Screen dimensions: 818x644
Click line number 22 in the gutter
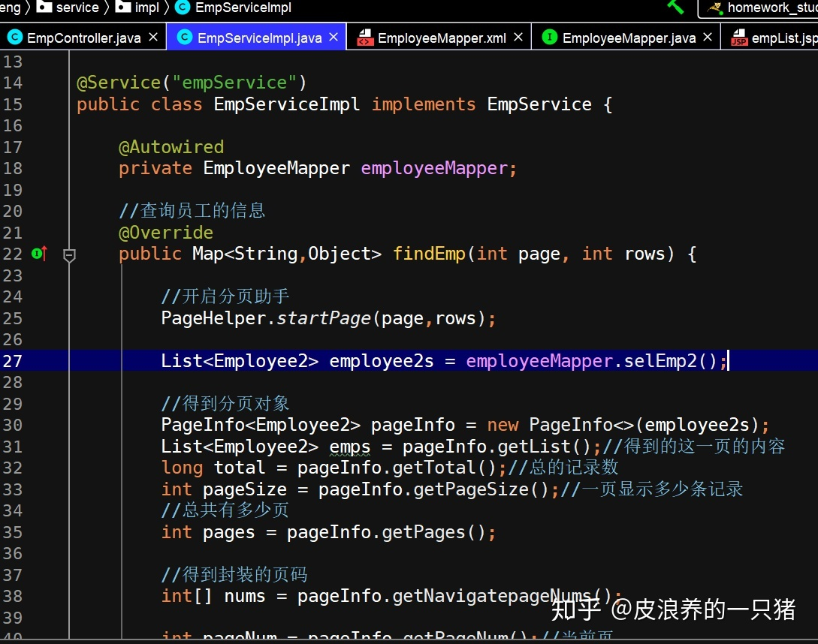point(13,254)
